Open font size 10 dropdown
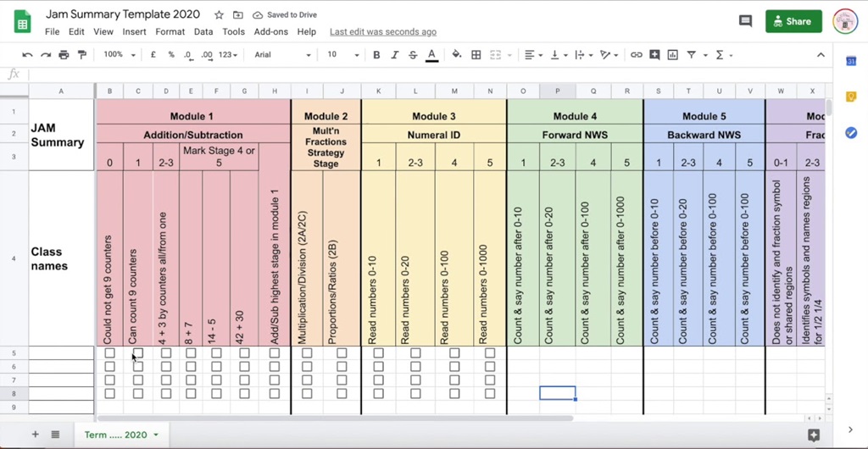 click(342, 55)
